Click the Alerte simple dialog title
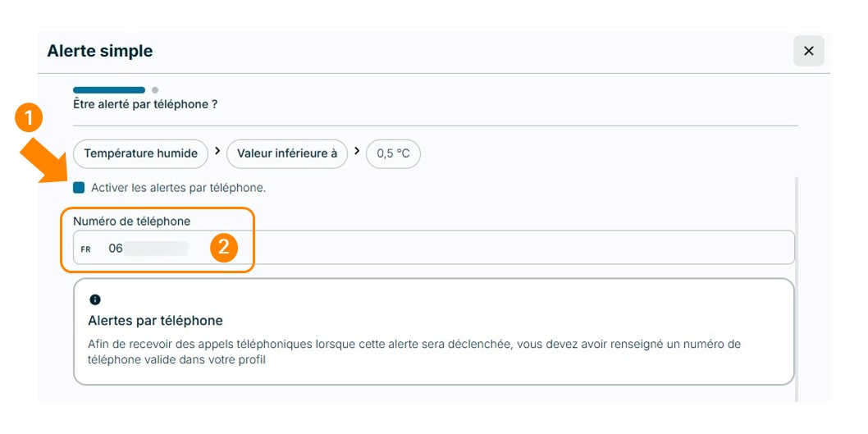The height and width of the screenshot is (434, 868). tap(99, 51)
